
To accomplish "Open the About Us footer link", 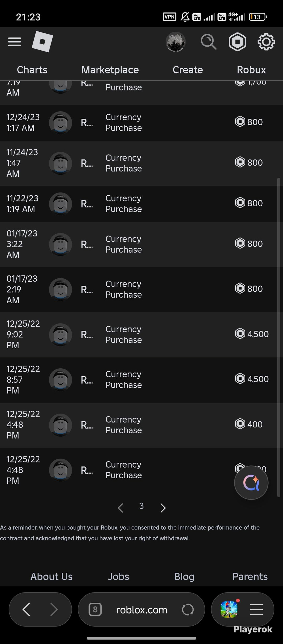I will pos(52,576).
